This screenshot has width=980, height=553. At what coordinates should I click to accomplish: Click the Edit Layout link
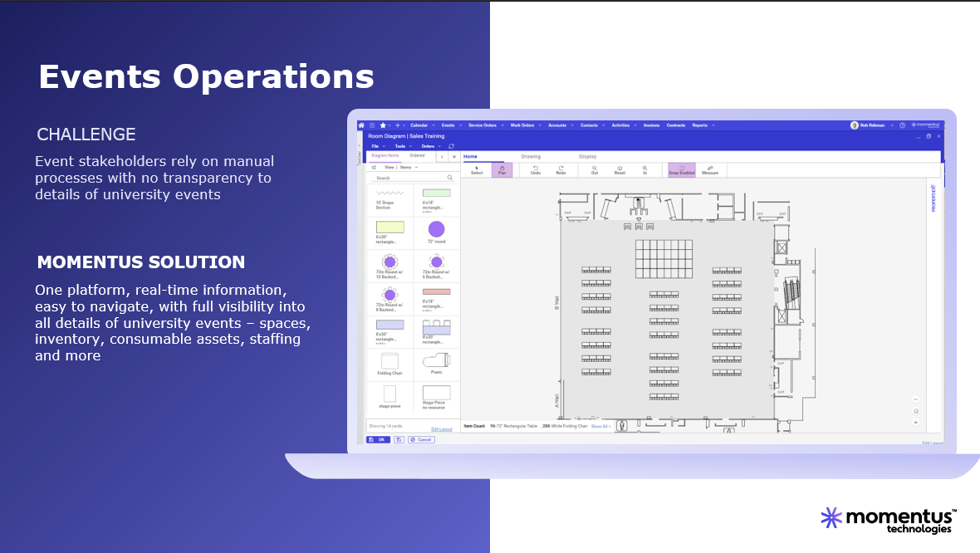click(x=442, y=429)
